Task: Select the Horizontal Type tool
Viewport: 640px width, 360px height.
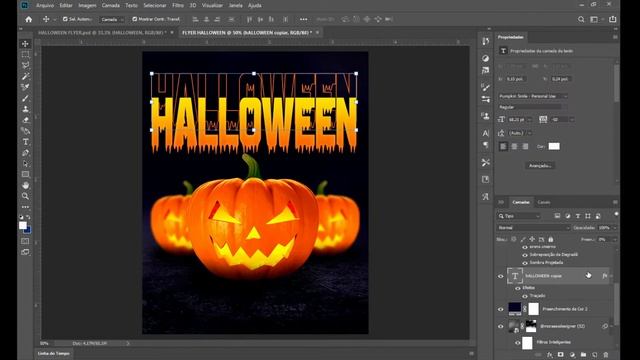Action: click(x=25, y=142)
